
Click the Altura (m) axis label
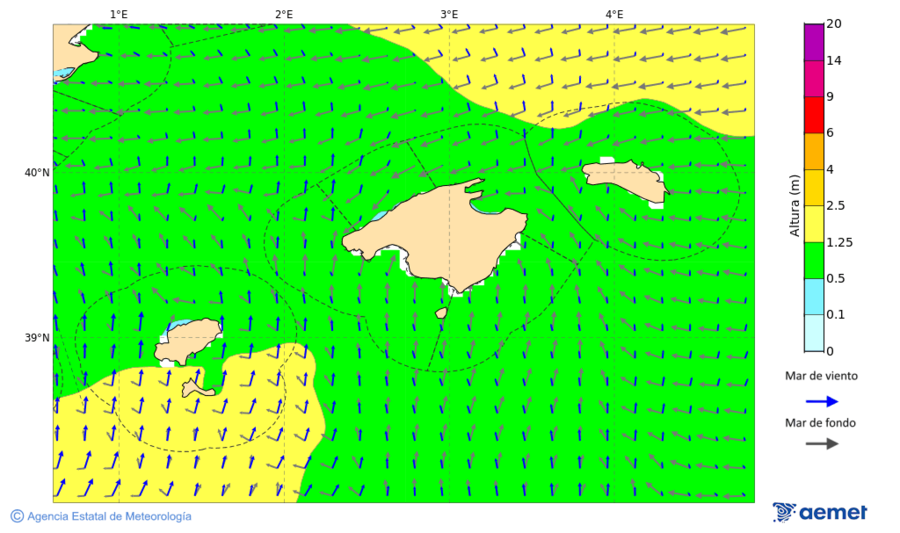click(x=794, y=205)
